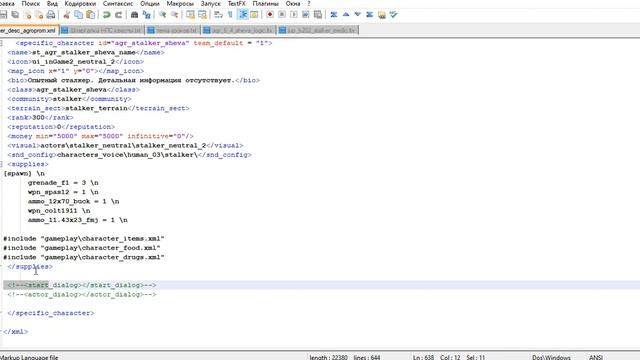Click the blue up-arrow plugin icon

pyautogui.click(x=346, y=15)
